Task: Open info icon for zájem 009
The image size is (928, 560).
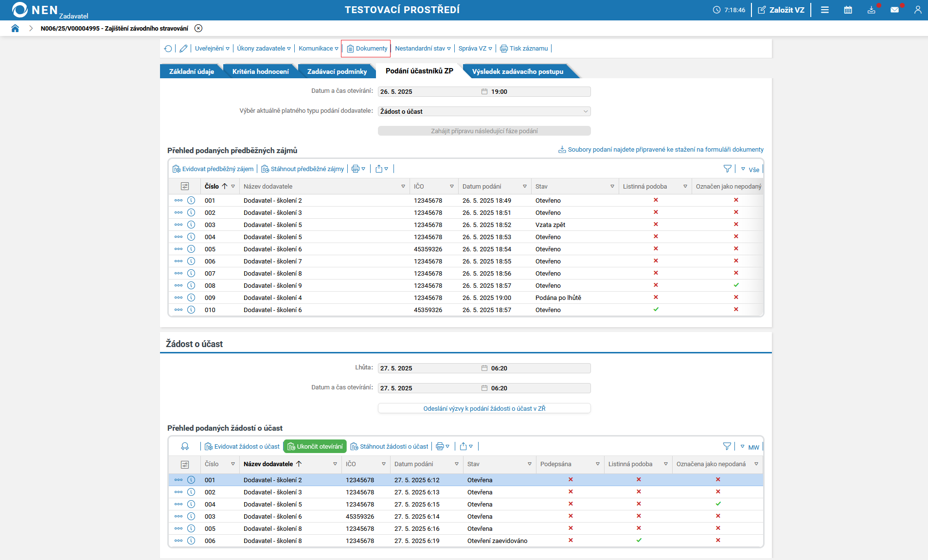Action: 191,297
